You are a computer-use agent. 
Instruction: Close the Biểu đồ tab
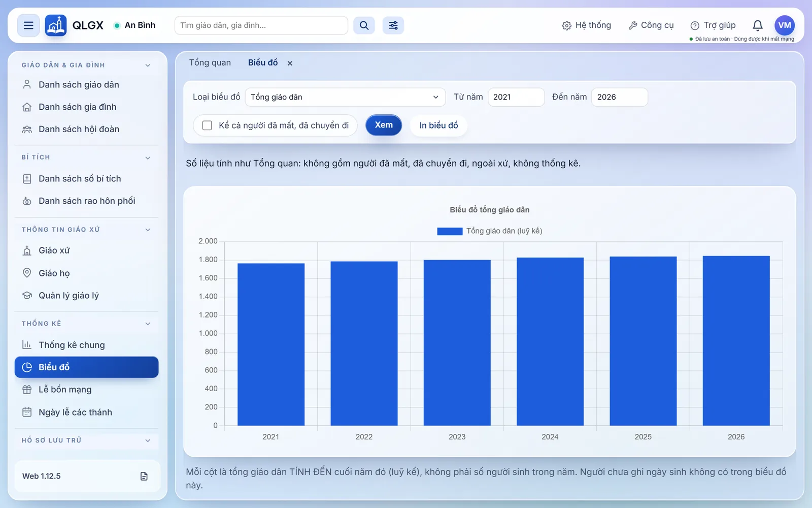tap(290, 63)
